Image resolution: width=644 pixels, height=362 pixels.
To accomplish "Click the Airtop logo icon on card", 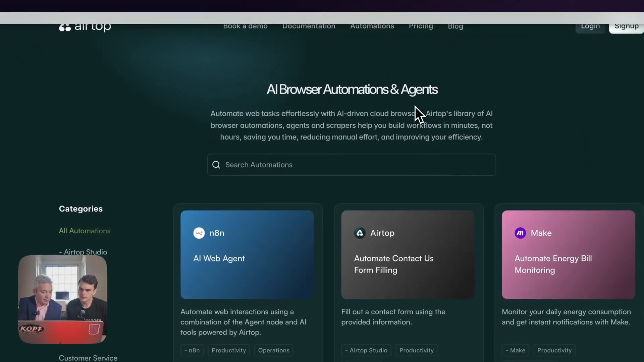I will [x=360, y=233].
